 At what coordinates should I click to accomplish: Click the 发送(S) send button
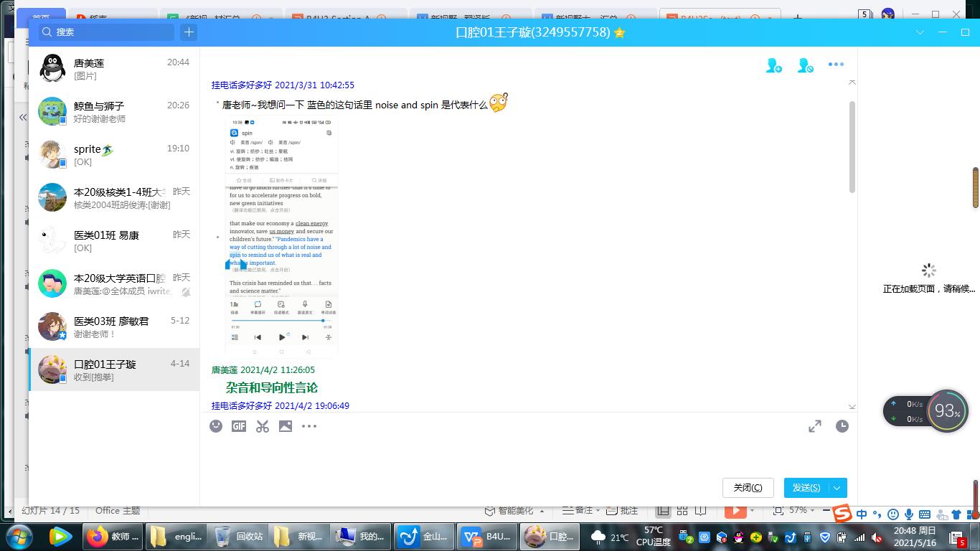click(x=806, y=488)
